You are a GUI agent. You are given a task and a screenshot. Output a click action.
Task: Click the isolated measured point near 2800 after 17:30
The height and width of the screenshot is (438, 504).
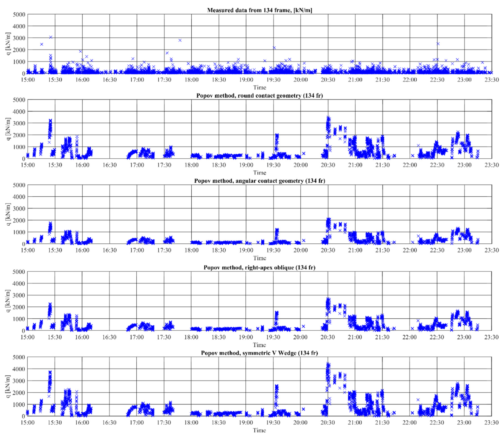click(x=180, y=40)
